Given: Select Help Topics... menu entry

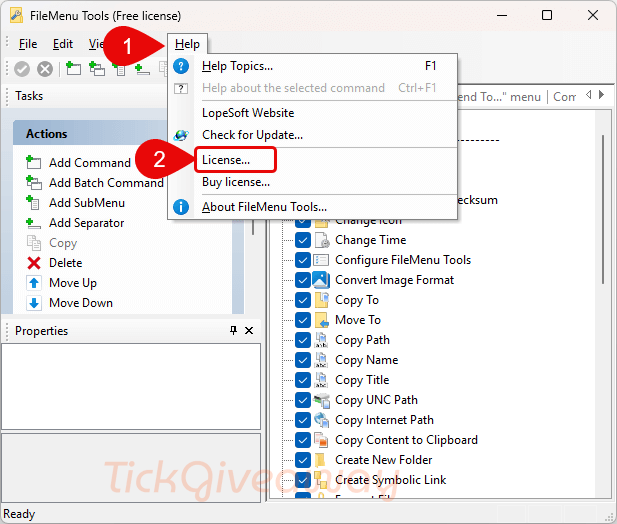Looking at the screenshot, I should point(314,66).
